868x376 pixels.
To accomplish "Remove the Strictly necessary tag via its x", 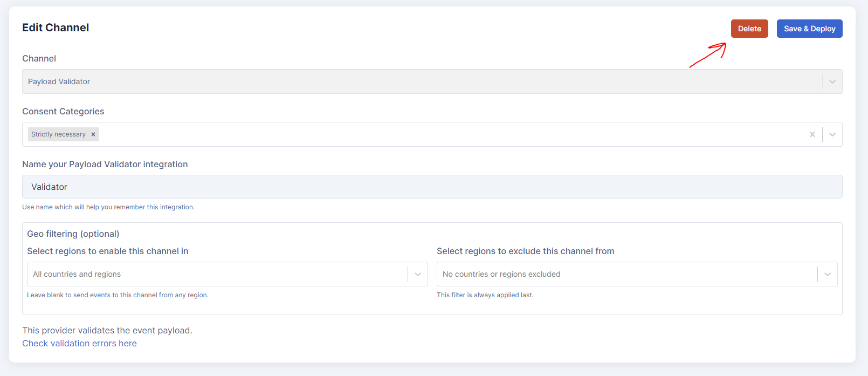I will (x=93, y=134).
